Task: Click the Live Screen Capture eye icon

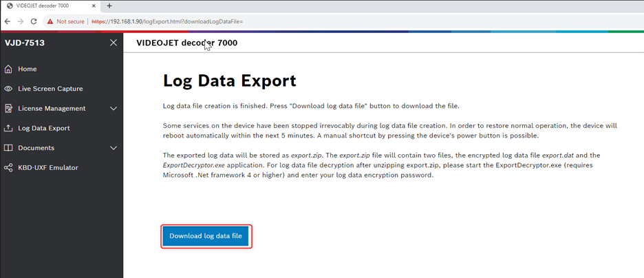Action: click(8, 89)
